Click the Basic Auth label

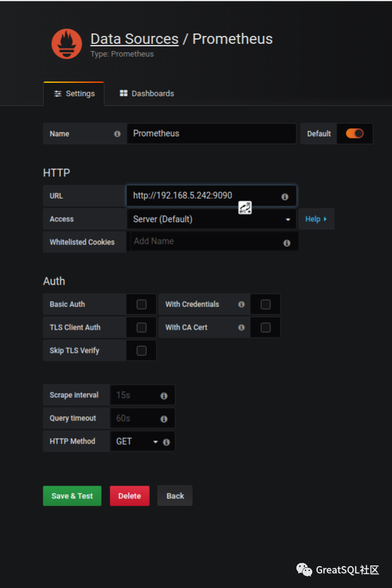[67, 305]
